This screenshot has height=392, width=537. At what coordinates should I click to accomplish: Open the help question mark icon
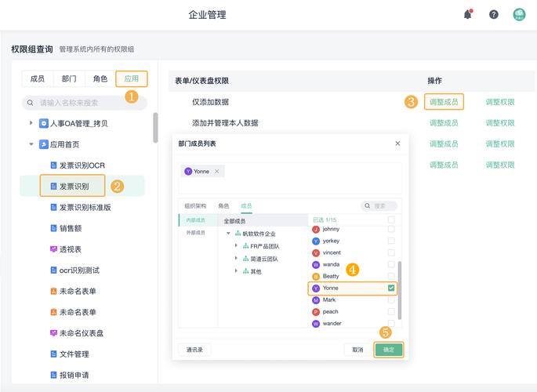coord(494,14)
